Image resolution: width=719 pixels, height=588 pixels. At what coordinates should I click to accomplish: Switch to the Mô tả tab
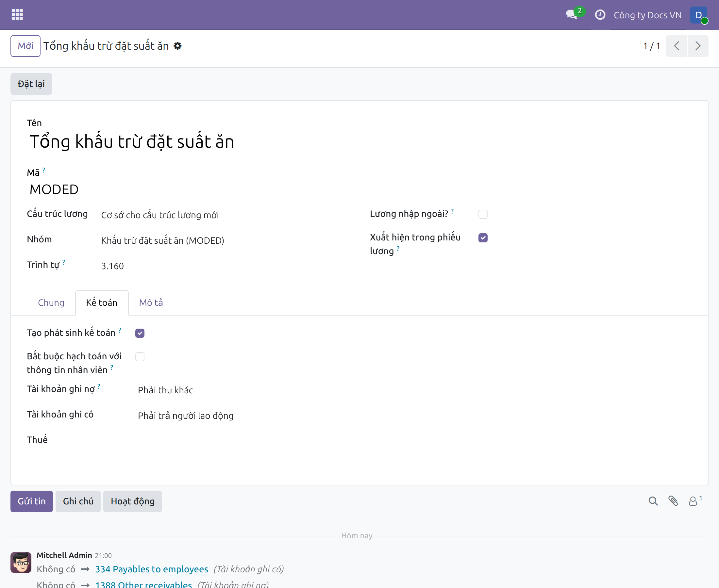click(x=151, y=302)
